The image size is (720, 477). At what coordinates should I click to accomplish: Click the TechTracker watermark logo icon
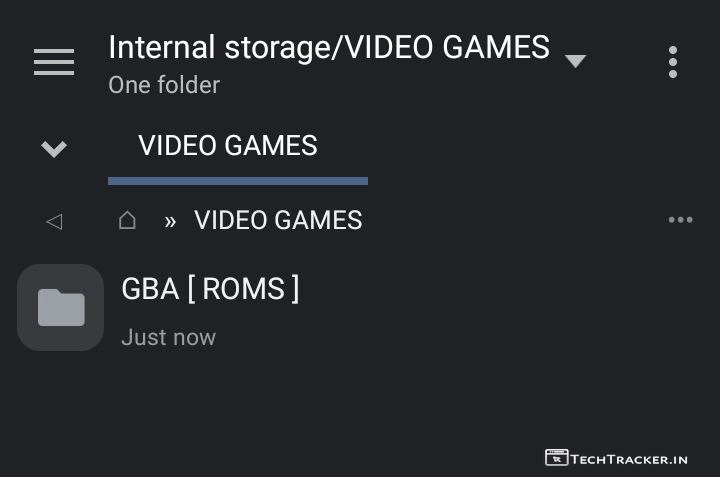556,458
